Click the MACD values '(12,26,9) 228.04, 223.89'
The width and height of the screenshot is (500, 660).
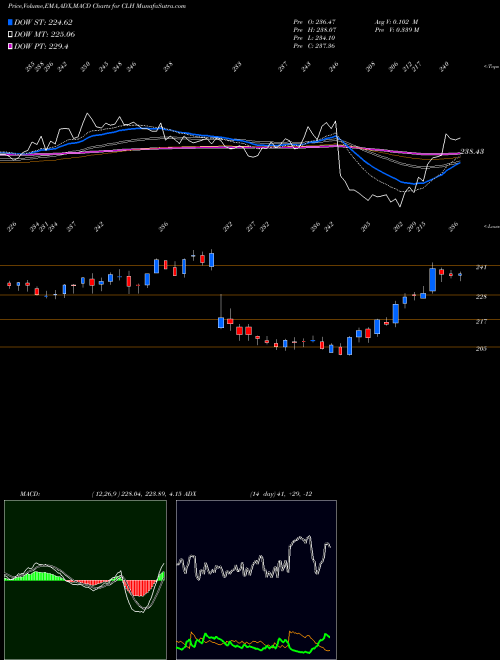tap(128, 494)
